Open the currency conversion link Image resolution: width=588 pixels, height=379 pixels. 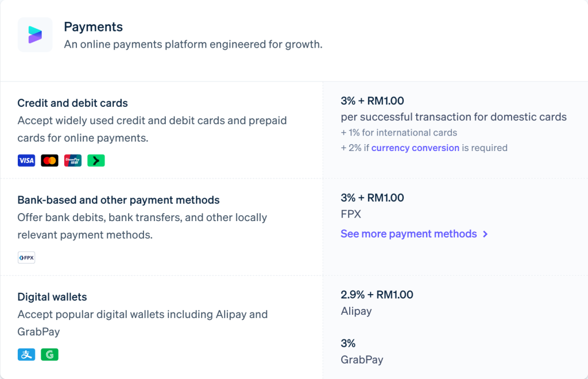pos(415,148)
